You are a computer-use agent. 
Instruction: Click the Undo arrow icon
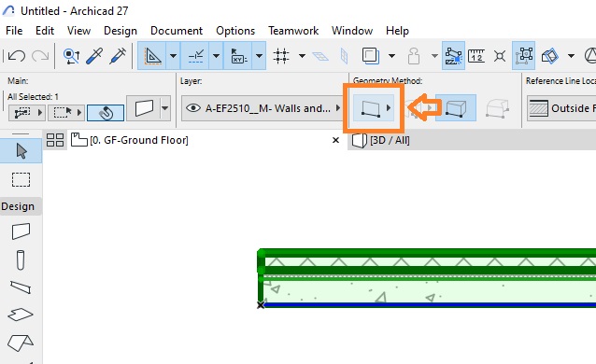click(17, 56)
